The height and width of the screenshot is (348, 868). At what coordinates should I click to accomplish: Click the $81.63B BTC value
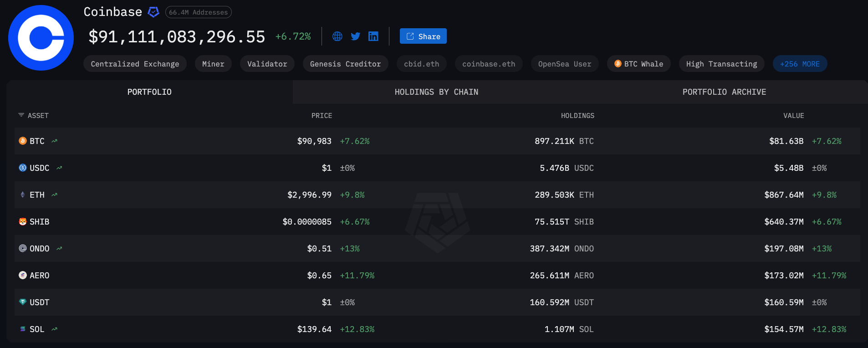coord(786,141)
